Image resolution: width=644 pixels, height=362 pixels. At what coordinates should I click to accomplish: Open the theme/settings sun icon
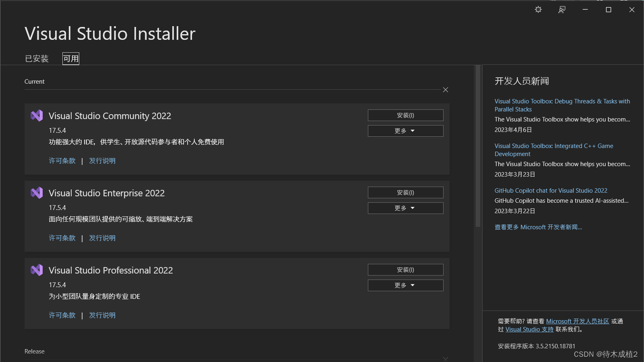pyautogui.click(x=538, y=10)
